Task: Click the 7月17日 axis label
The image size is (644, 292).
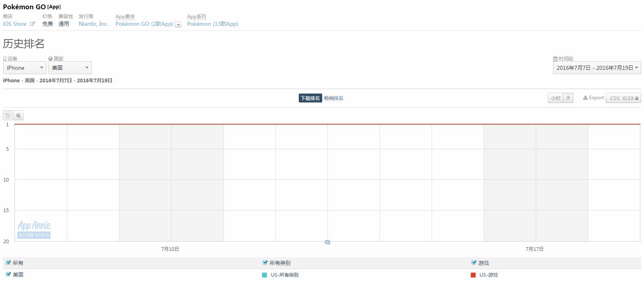Action: click(535, 249)
